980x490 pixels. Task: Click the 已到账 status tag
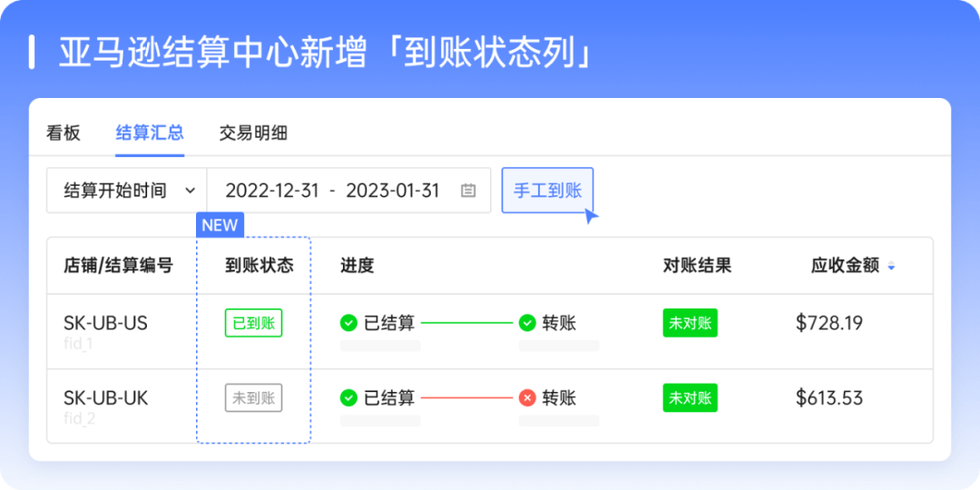[253, 323]
